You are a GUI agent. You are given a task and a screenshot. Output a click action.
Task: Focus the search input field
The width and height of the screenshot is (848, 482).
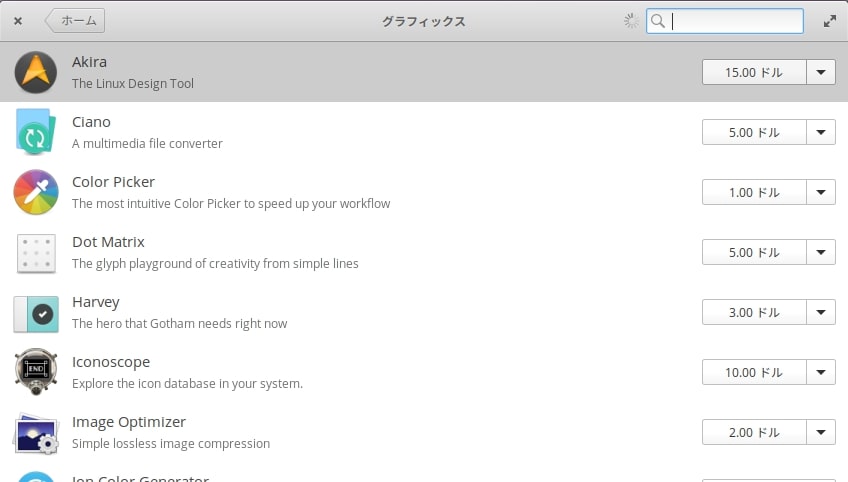[x=735, y=21]
